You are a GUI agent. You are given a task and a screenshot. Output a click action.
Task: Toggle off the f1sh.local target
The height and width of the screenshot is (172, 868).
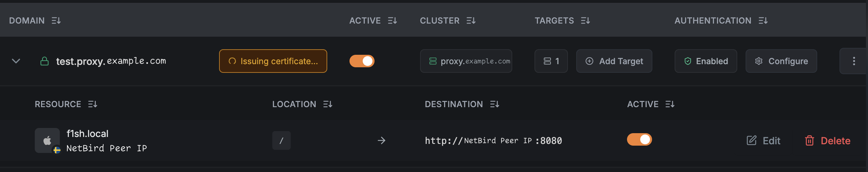coord(639,139)
